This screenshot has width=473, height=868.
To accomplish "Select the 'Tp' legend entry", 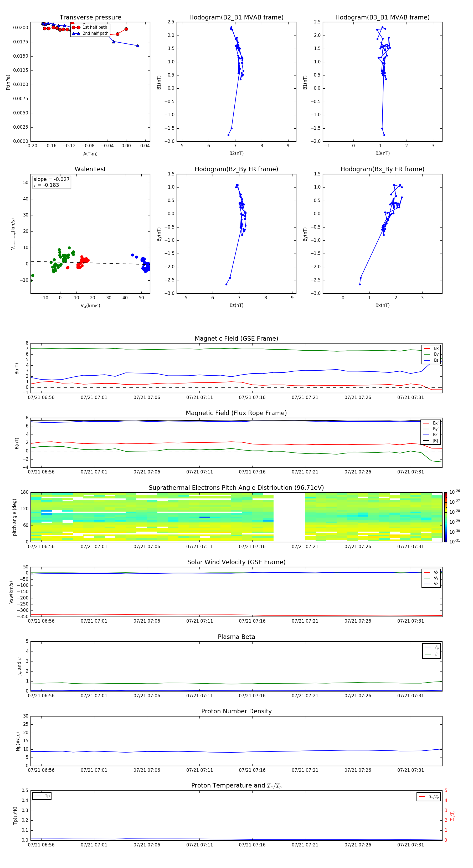I will 42,796.
